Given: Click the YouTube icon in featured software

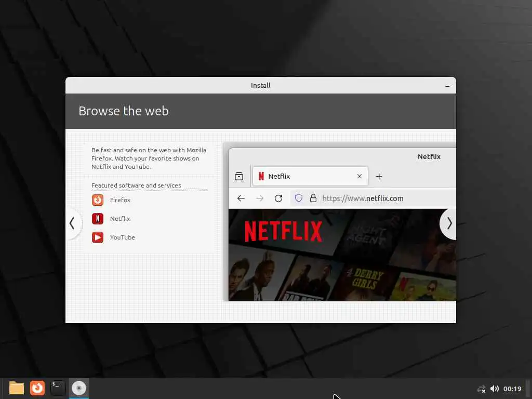Looking at the screenshot, I should point(98,237).
